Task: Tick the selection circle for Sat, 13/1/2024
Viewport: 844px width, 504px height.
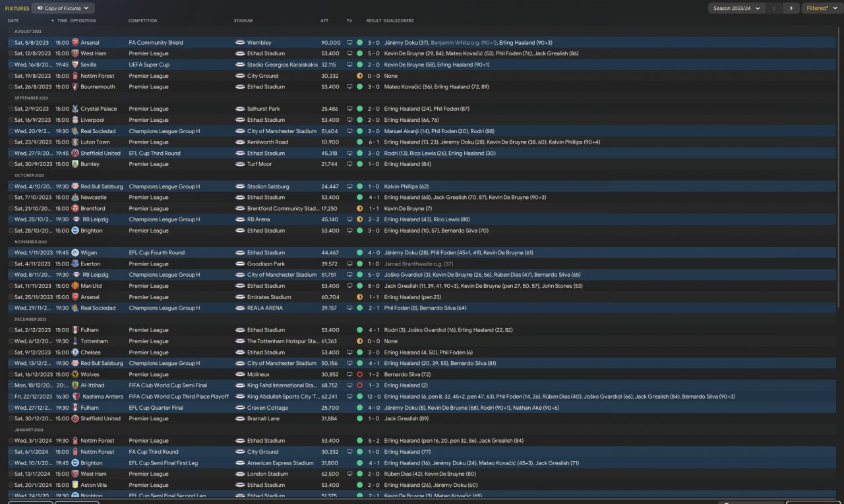Action: pos(11,474)
